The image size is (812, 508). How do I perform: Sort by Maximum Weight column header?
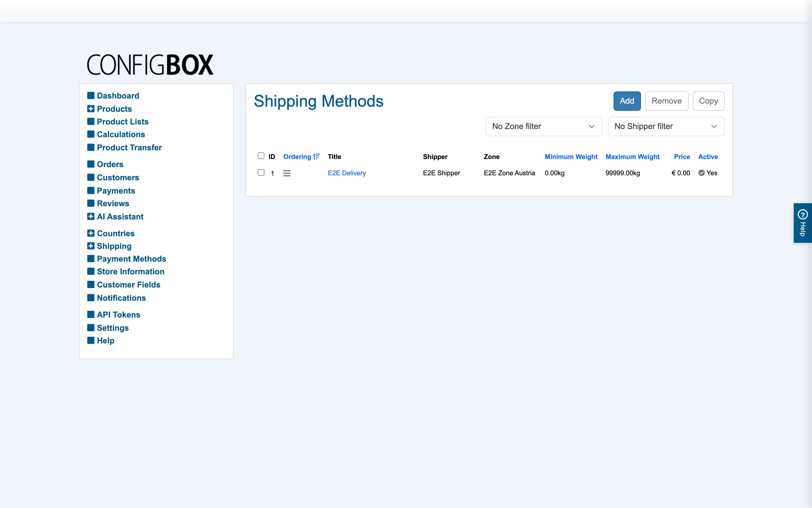[x=632, y=156]
